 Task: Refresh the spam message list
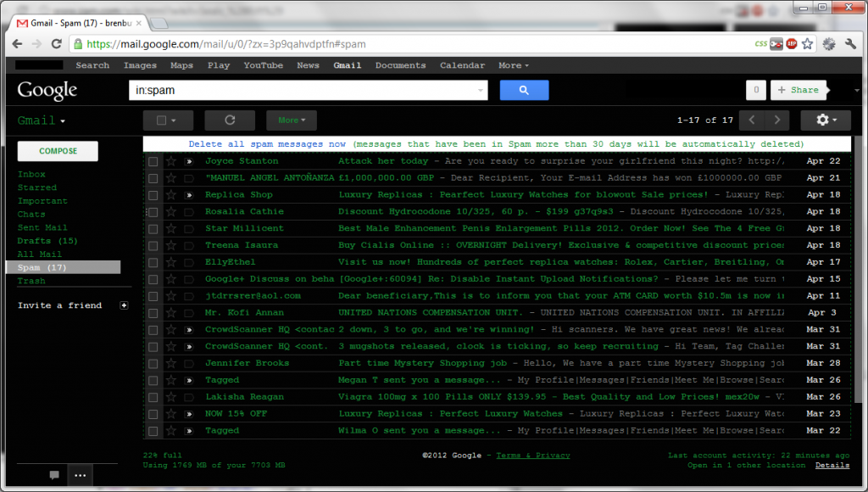230,120
